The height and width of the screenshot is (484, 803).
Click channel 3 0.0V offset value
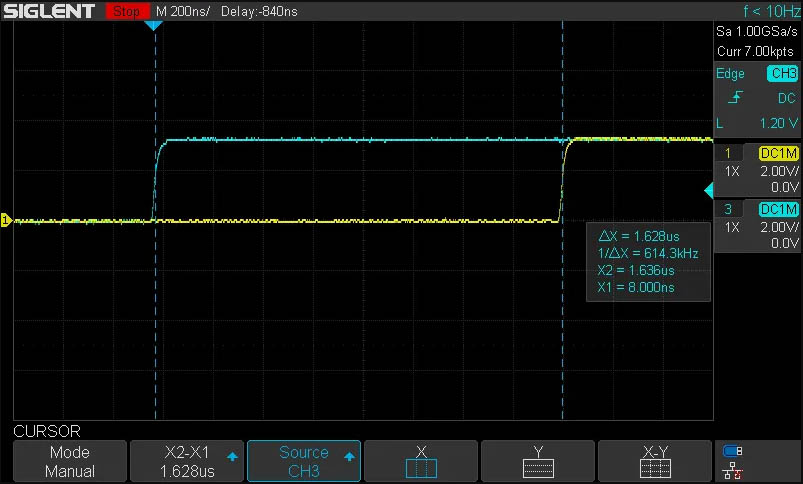785,243
